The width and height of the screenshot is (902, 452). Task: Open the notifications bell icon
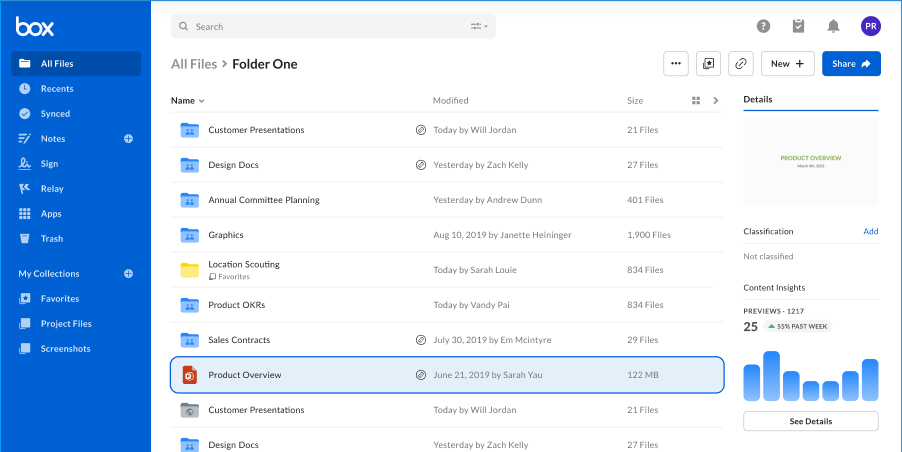point(833,26)
